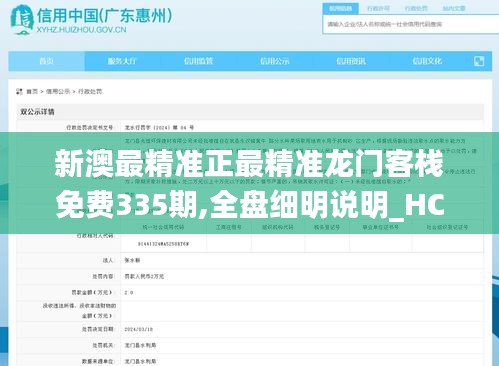Screen dimensions: 499x366
Task: Select the highlighted first search category tab
Action: tap(340, 9)
